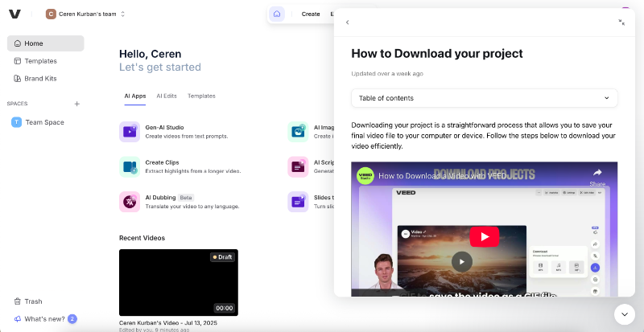Click the AI Script generator icon
Image resolution: width=644 pixels, height=332 pixels.
coord(298,166)
